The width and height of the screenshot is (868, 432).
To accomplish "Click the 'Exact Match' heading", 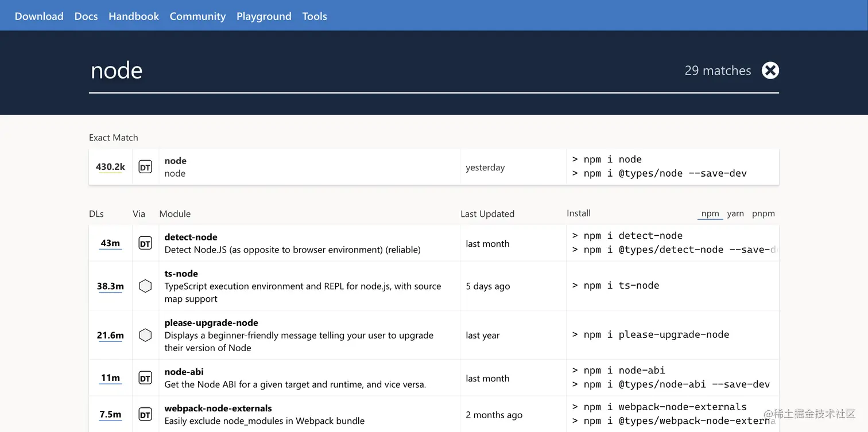I will pos(114,138).
